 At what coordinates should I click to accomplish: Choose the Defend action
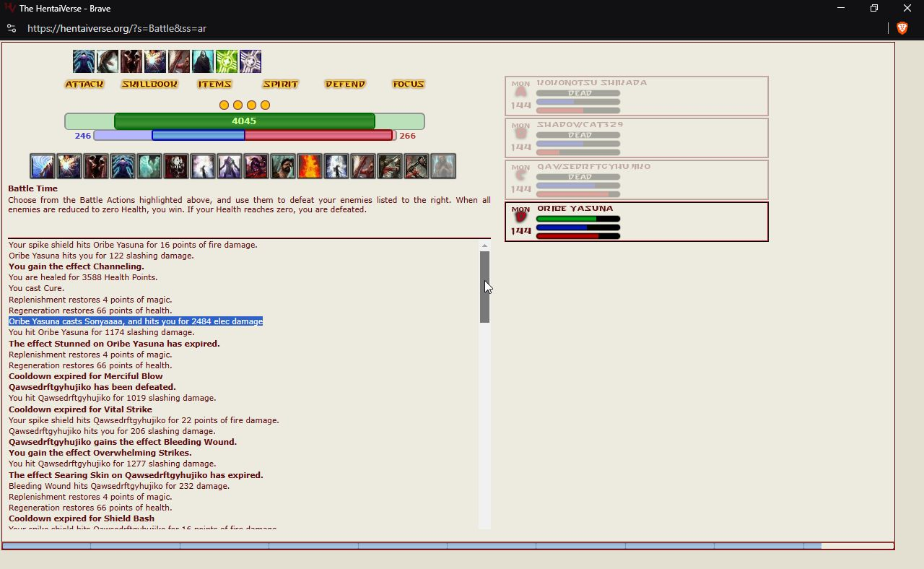click(x=345, y=84)
